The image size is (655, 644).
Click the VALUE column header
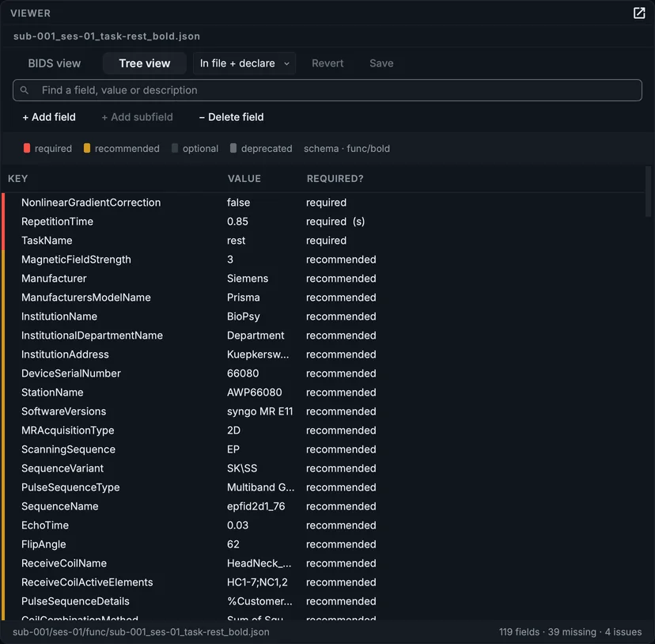(244, 179)
